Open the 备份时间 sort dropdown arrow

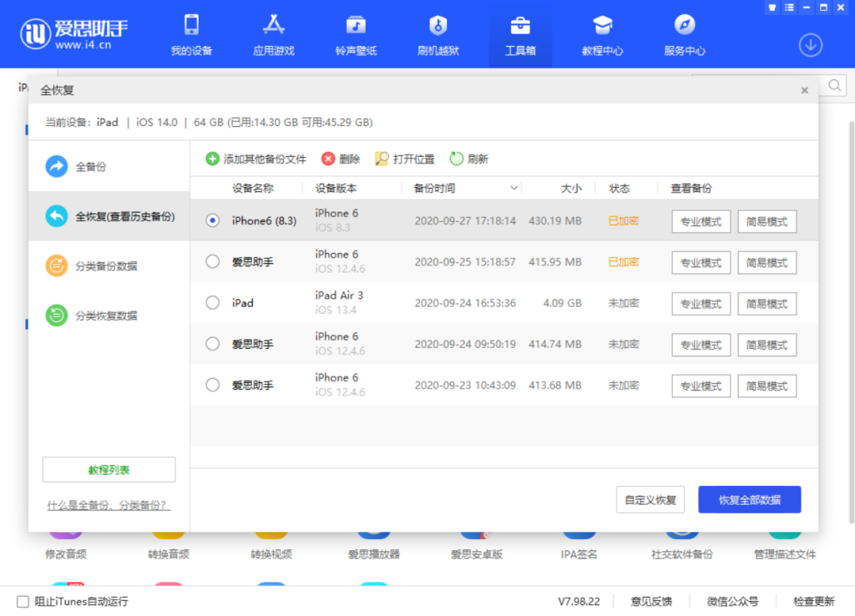pos(514,188)
